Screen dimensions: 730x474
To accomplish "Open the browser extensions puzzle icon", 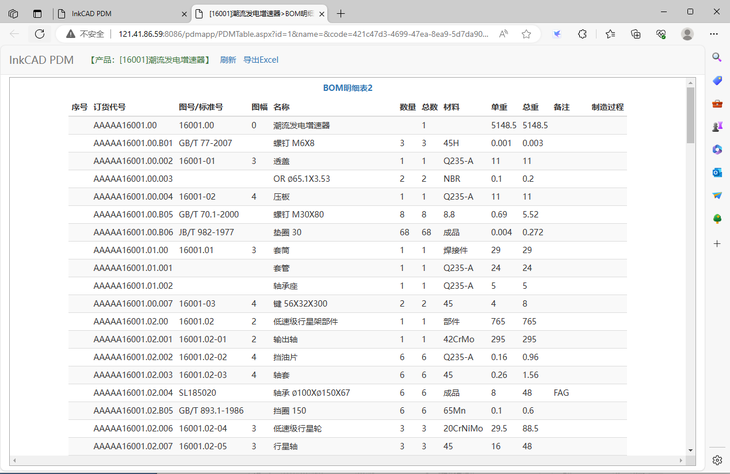I will (582, 34).
